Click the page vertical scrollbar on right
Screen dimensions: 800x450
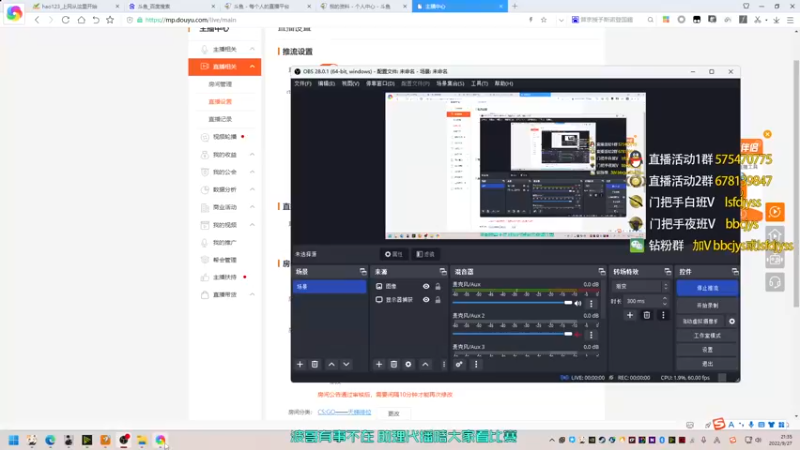[x=796, y=184]
